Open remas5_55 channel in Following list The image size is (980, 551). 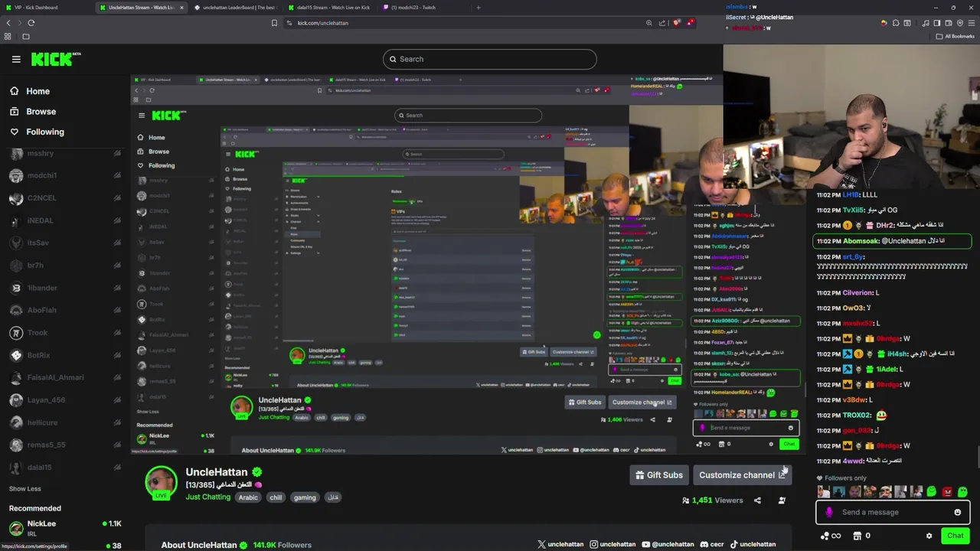[64, 445]
